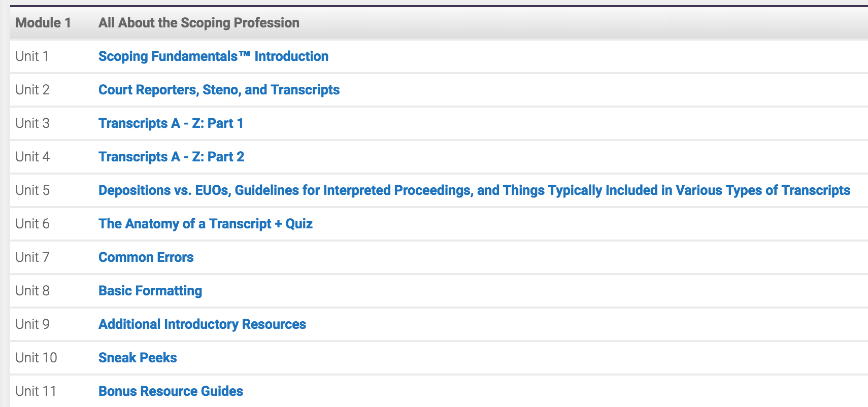The image size is (868, 407).
Task: Click the Module 1 header label
Action: 43,23
